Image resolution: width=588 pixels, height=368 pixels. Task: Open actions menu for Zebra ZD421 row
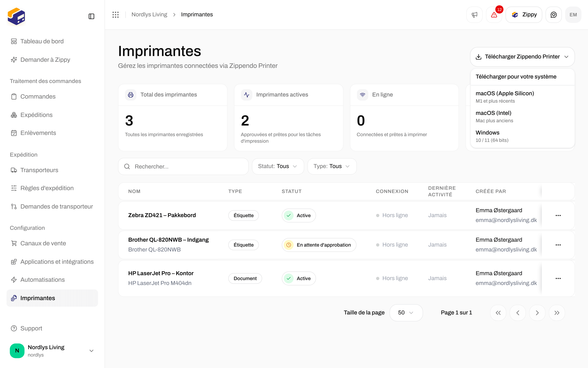(x=558, y=215)
